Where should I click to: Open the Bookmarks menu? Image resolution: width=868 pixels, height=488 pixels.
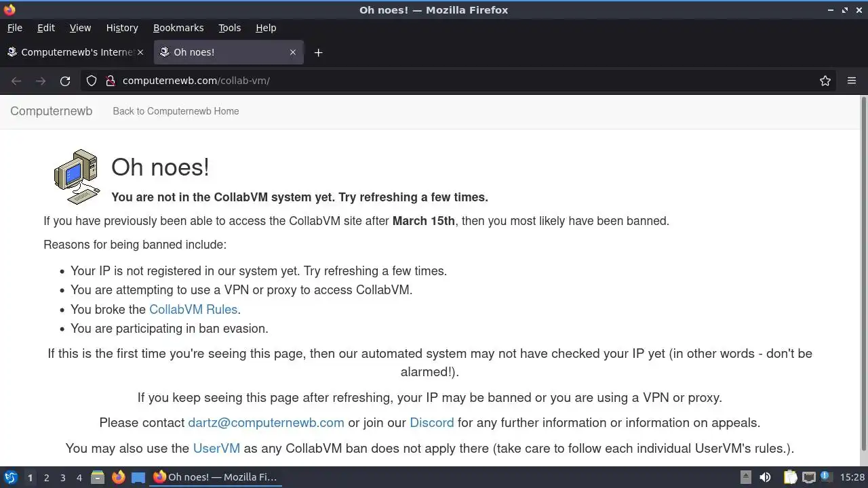tap(178, 28)
